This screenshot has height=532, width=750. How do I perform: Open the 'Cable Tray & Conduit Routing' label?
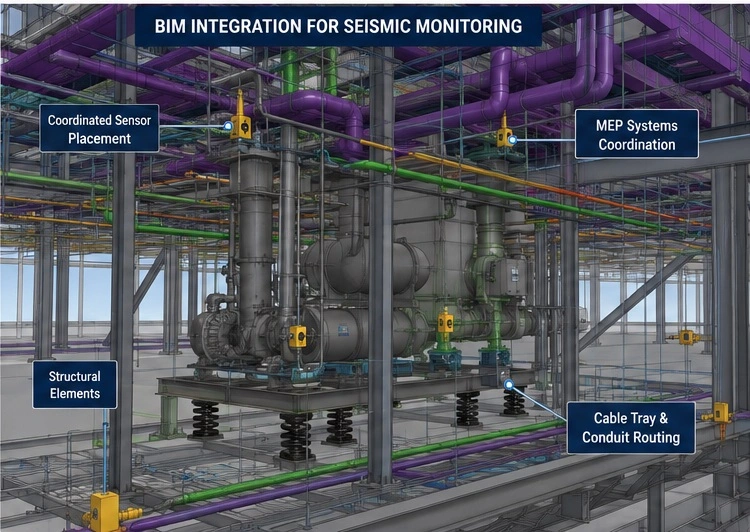631,428
